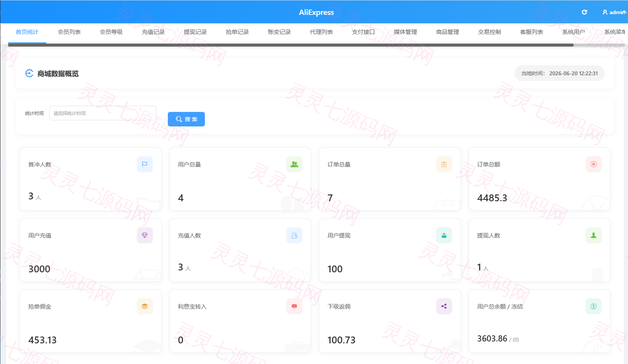This screenshot has height=364, width=628.
Task: Go to the 提现记录 tab
Action: [x=195, y=32]
